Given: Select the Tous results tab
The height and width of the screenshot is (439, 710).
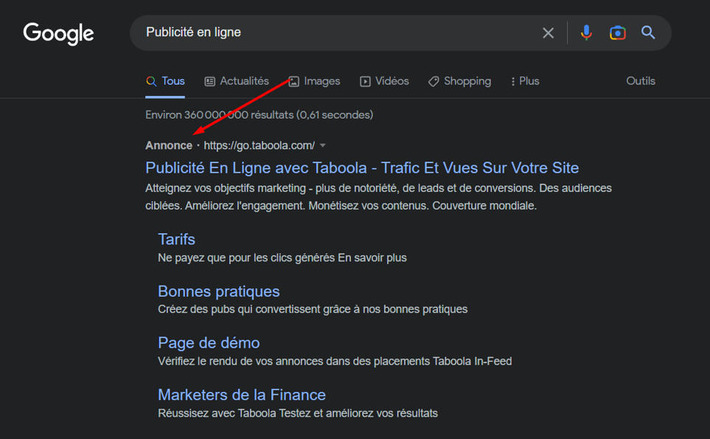Looking at the screenshot, I should (x=165, y=81).
